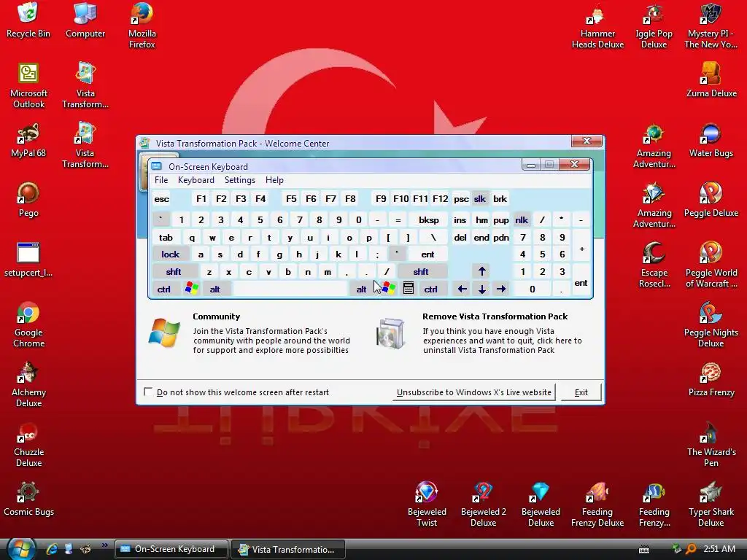Click the tab key on keyboard
Viewport: 747px width, 560px height.
[x=166, y=237]
